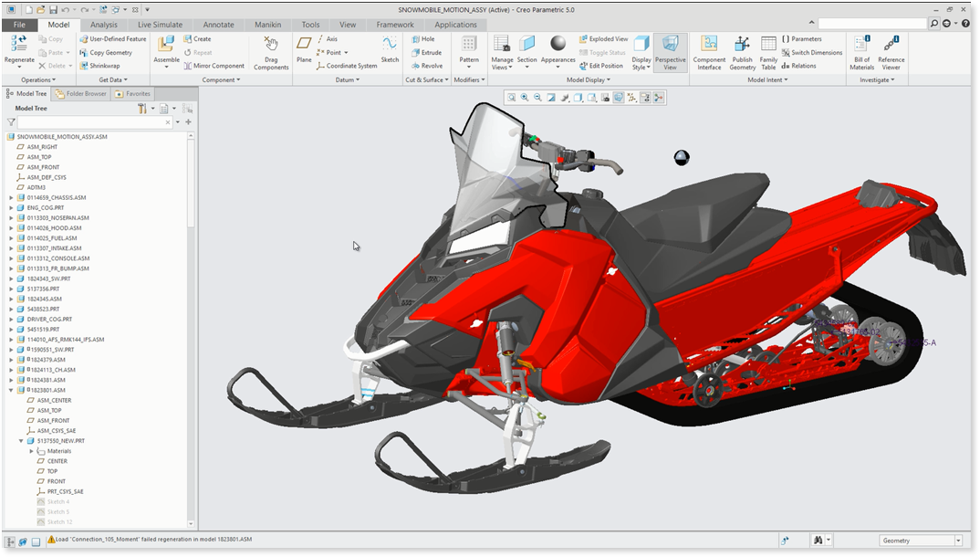This screenshot has width=980, height=557.
Task: Open the Bill of Materials
Action: (861, 53)
